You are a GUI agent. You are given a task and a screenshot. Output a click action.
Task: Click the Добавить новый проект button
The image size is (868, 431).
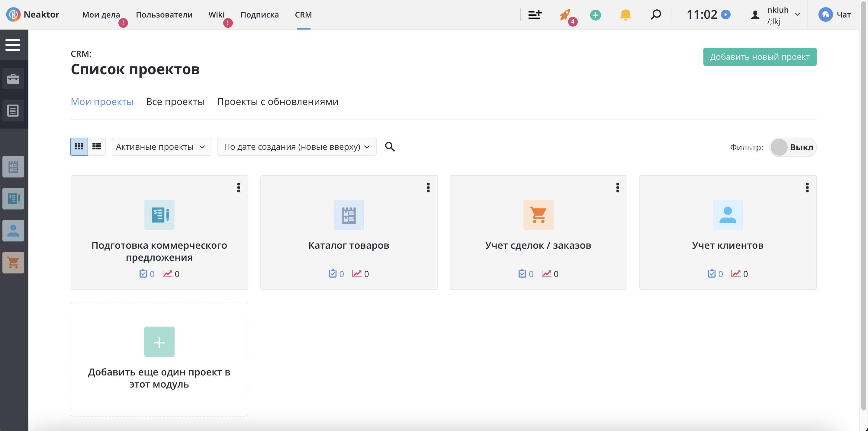click(760, 56)
